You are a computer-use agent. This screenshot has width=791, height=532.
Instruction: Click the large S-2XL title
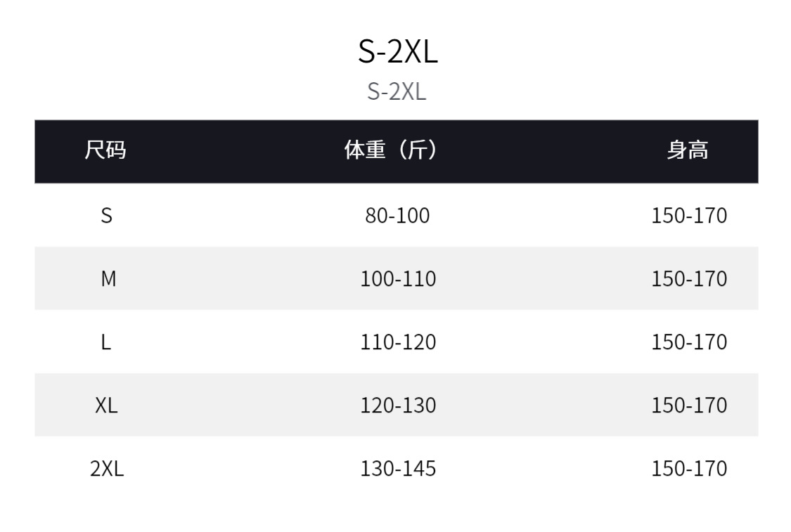pyautogui.click(x=397, y=51)
